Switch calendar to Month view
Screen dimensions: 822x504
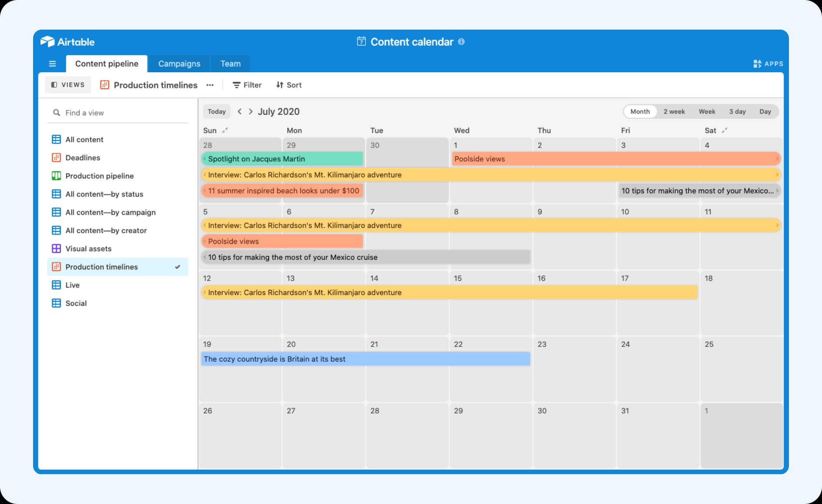[x=640, y=111]
